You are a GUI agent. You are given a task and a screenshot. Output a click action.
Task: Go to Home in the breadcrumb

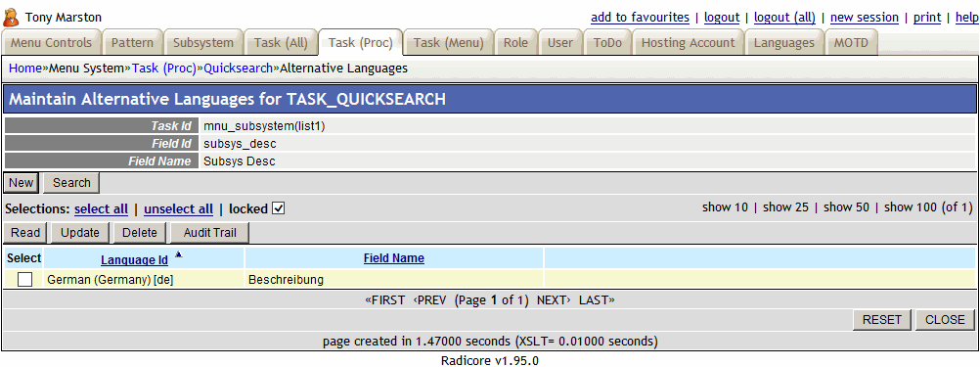(25, 69)
